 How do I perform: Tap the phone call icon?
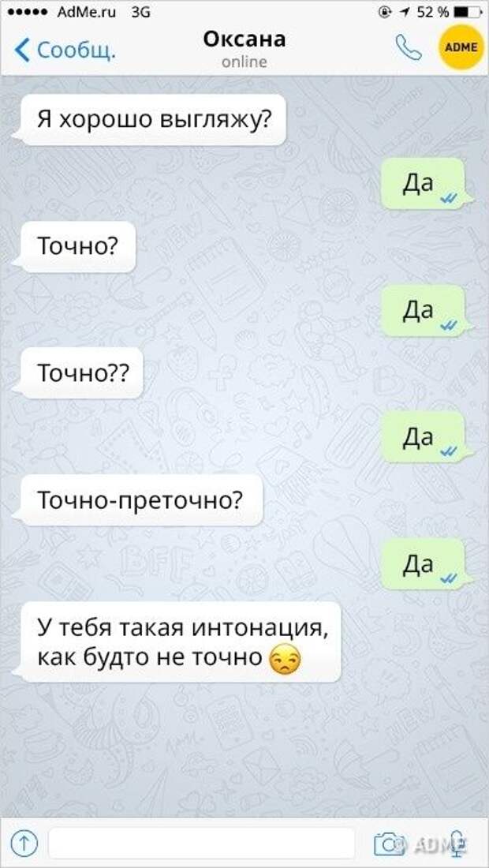click(409, 47)
